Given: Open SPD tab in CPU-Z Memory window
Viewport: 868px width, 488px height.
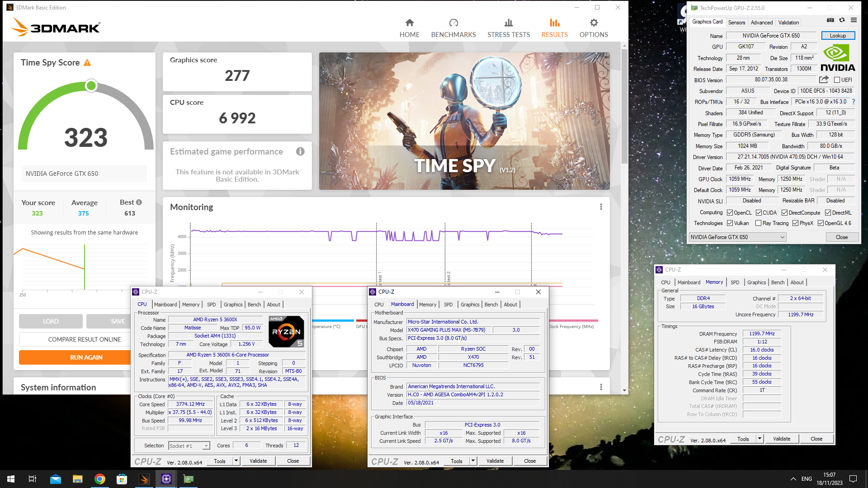Looking at the screenshot, I should [x=735, y=282].
